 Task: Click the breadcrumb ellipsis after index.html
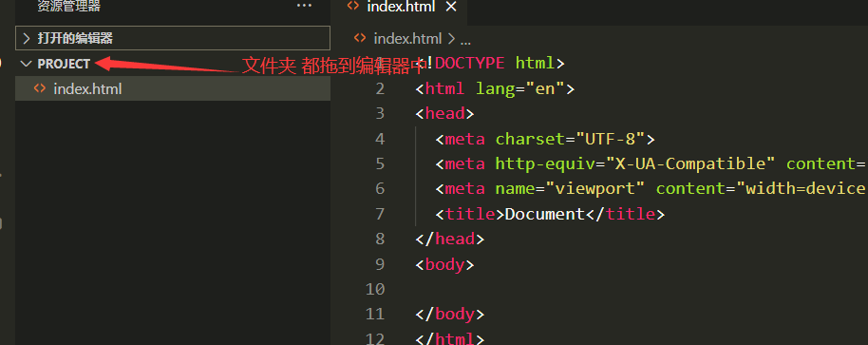[465, 40]
